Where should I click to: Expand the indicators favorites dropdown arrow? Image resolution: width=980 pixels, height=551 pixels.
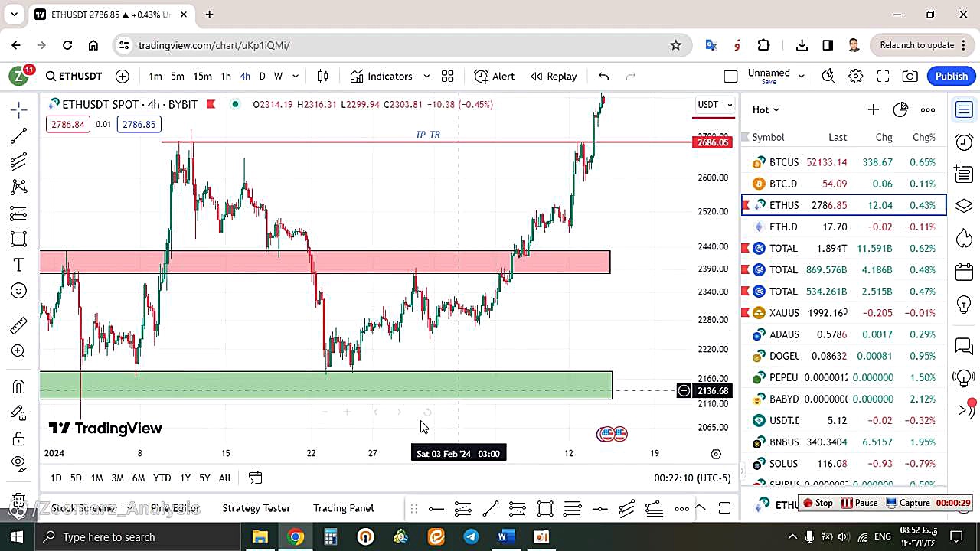click(426, 76)
